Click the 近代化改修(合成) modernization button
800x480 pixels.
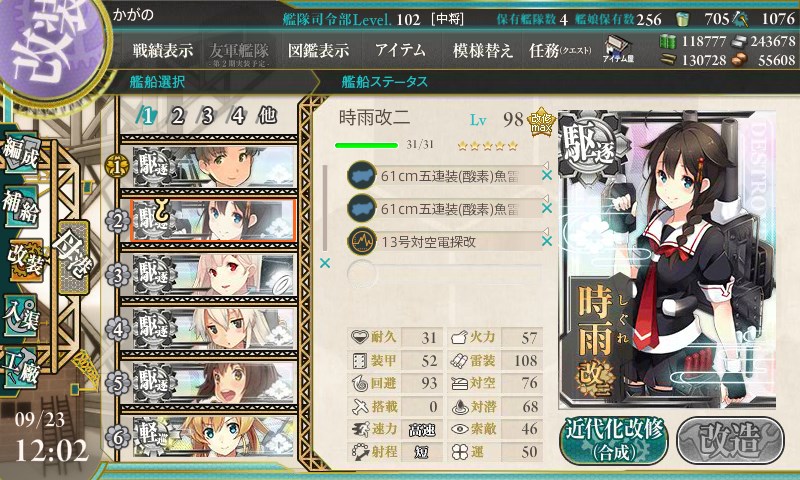(614, 441)
